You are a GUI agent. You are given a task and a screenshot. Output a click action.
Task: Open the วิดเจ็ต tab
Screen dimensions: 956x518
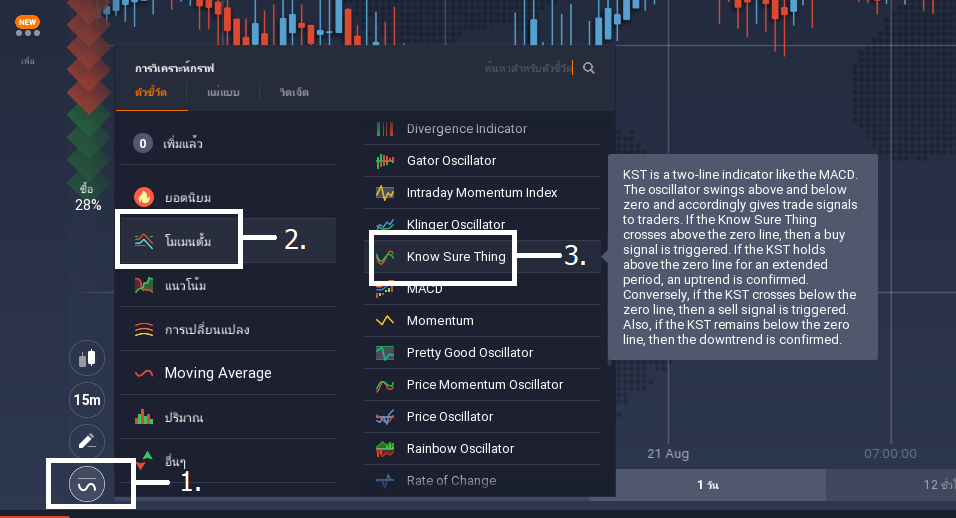click(x=294, y=93)
